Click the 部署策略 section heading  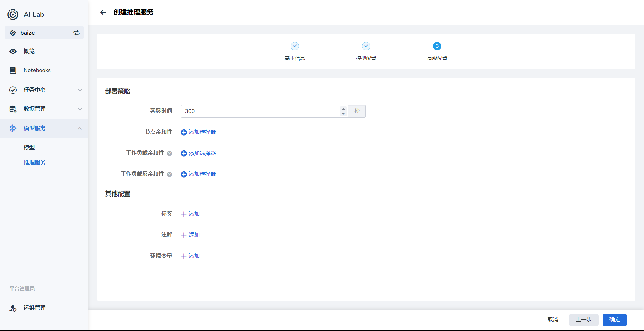point(118,91)
